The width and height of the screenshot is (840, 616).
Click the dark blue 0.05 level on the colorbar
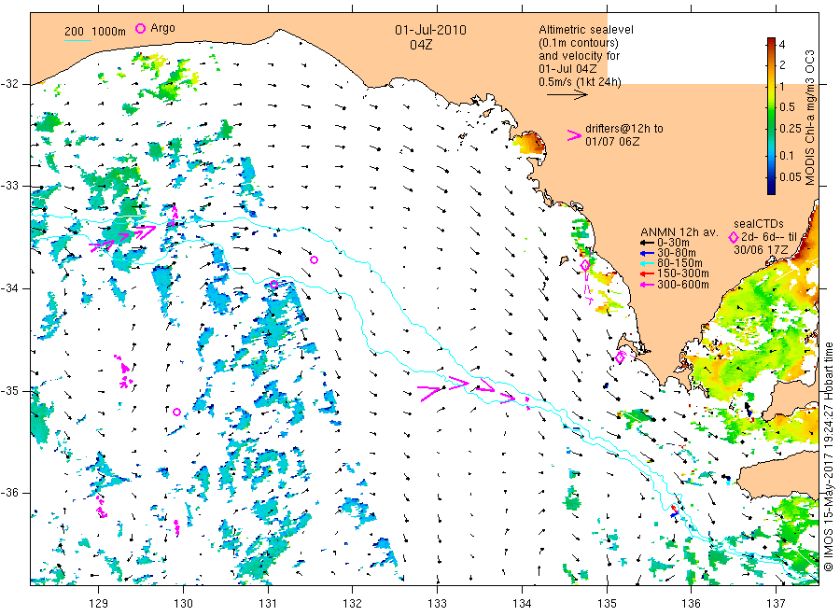pyautogui.click(x=771, y=177)
